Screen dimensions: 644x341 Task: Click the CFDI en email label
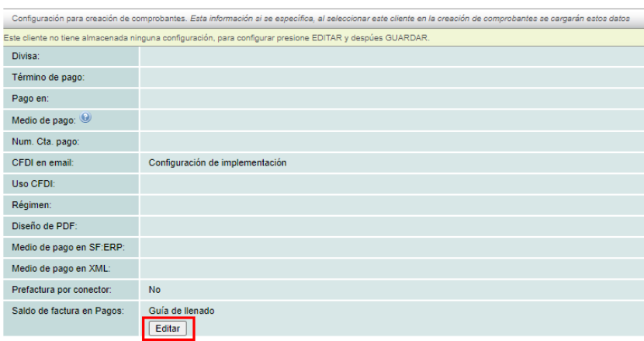point(42,162)
